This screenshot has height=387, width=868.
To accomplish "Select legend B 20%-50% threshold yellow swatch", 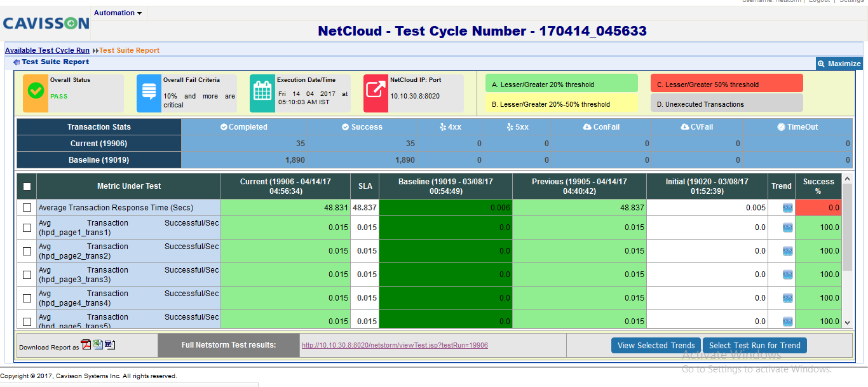I will [x=561, y=104].
